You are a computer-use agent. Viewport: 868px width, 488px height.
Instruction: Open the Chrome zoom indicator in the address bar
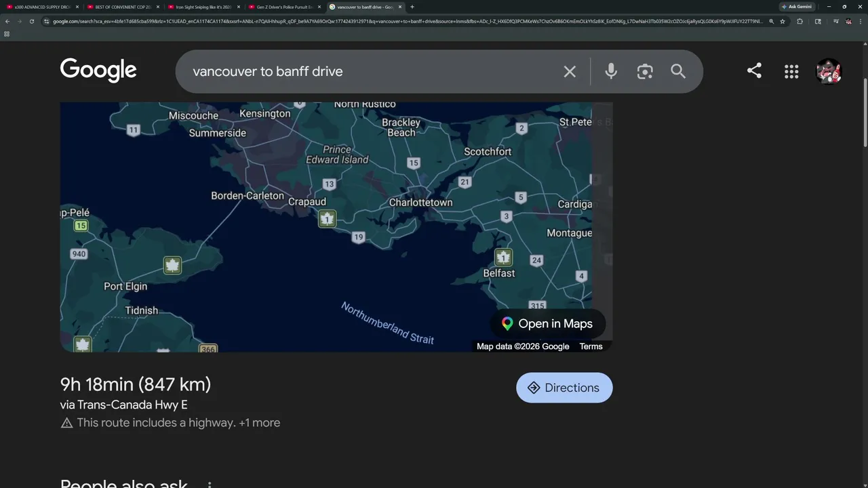click(x=772, y=21)
